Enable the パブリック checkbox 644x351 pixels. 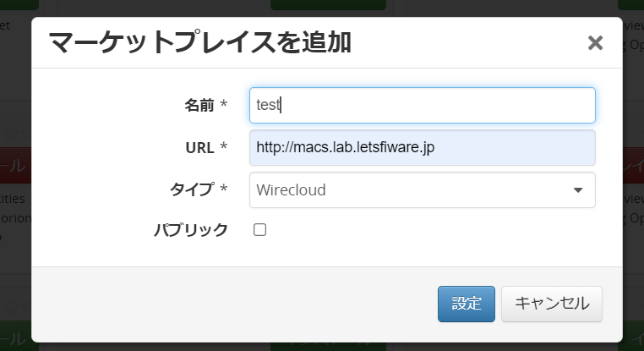pos(260,229)
